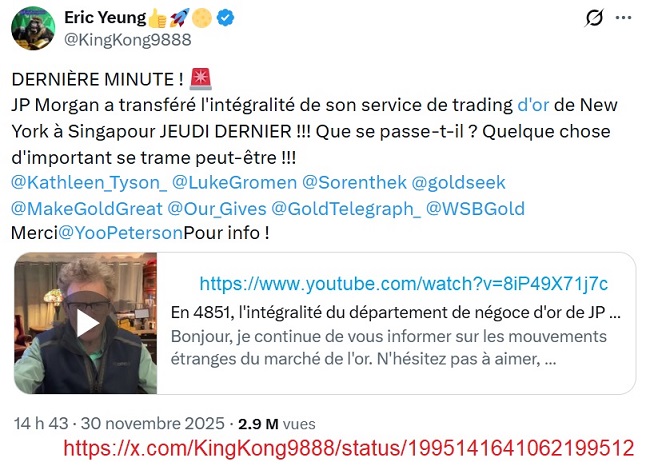
Task: Open the @WSBGold mention
Action: click(475, 209)
